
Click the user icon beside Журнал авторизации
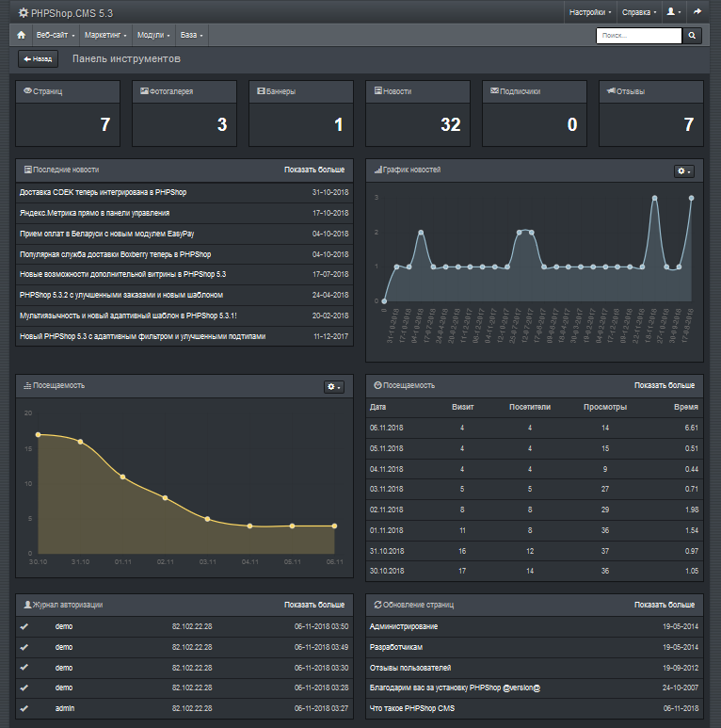[x=28, y=605]
